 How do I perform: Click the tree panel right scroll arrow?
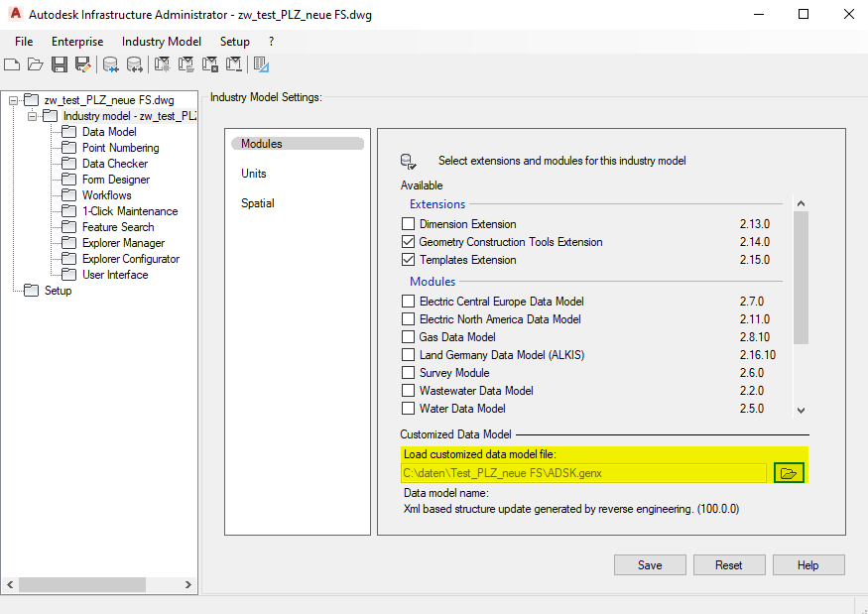(188, 584)
